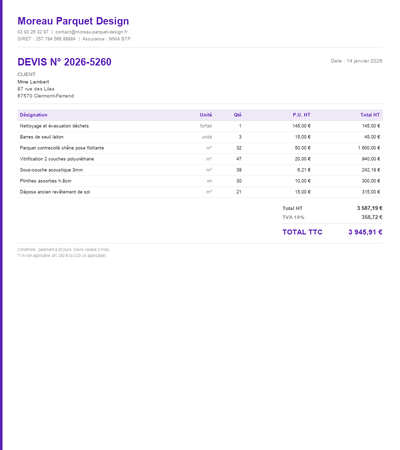400x450 pixels.
Task: Select the DEVIS N° 2026-5260 heading
Action: [64, 62]
